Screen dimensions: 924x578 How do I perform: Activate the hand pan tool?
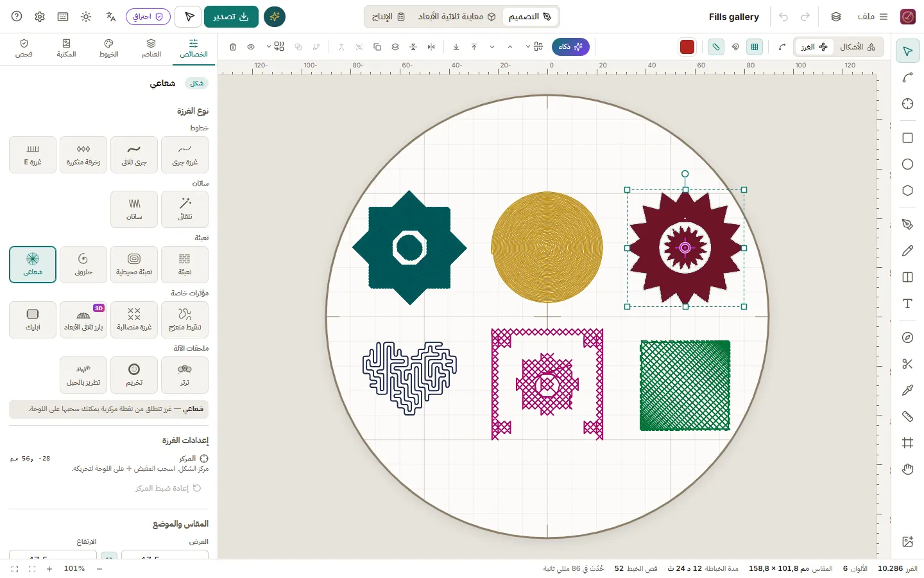[x=907, y=469]
